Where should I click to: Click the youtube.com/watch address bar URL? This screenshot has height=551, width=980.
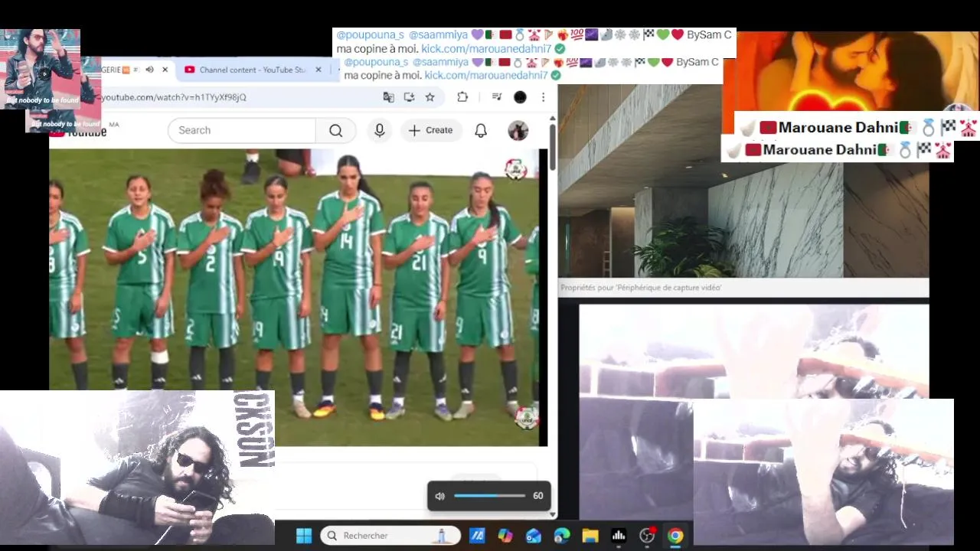(x=174, y=97)
